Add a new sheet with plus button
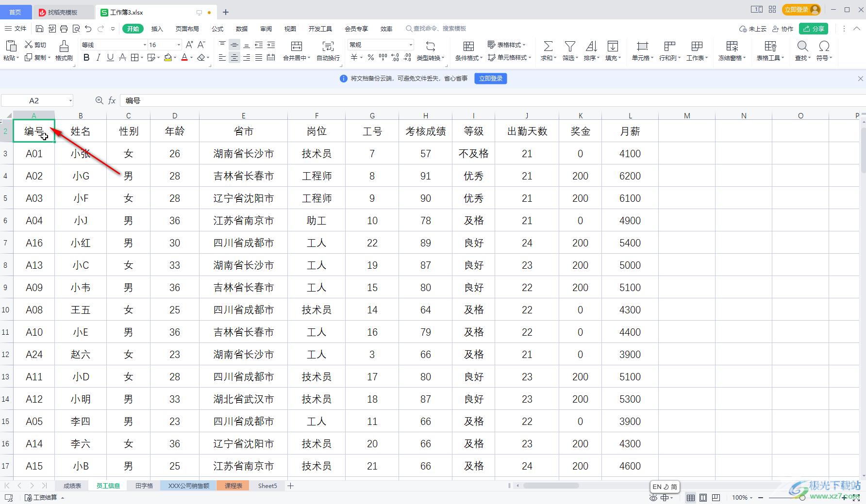This screenshot has width=866, height=504. [290, 486]
